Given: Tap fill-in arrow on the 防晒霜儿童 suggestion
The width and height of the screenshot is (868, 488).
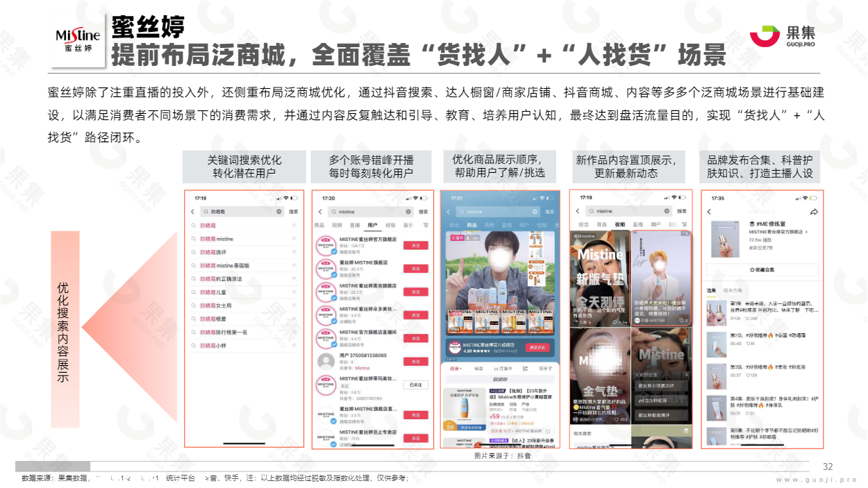Looking at the screenshot, I should (294, 293).
